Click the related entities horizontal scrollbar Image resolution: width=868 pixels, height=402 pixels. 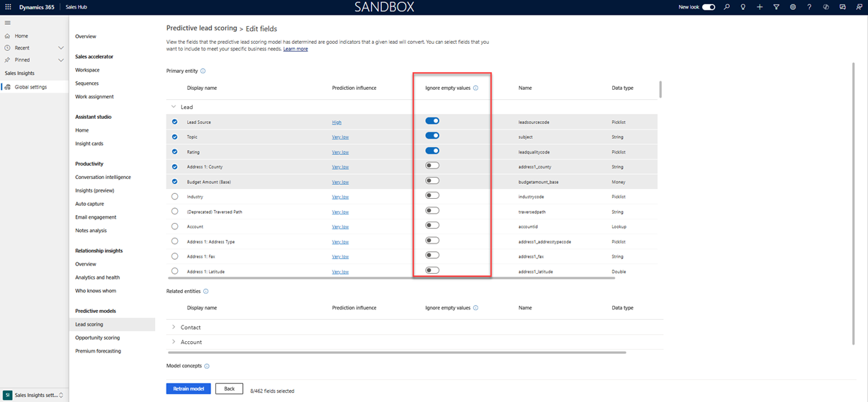(397, 352)
